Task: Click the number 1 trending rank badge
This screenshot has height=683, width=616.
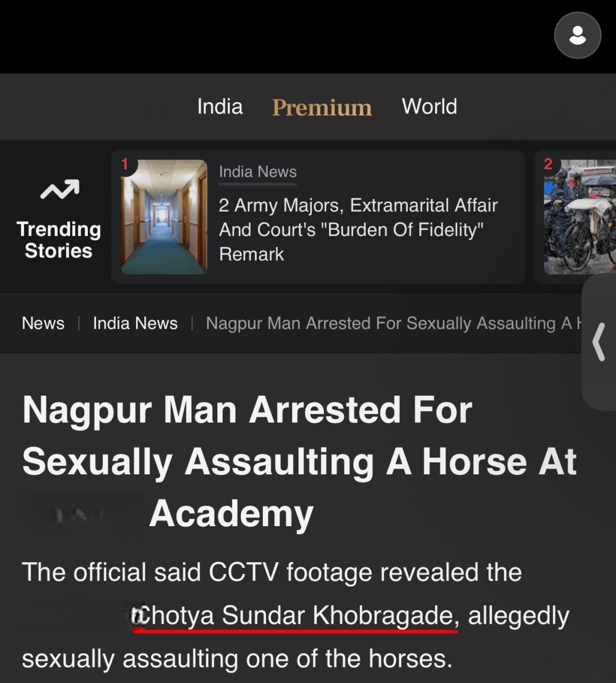Action: coord(125,164)
